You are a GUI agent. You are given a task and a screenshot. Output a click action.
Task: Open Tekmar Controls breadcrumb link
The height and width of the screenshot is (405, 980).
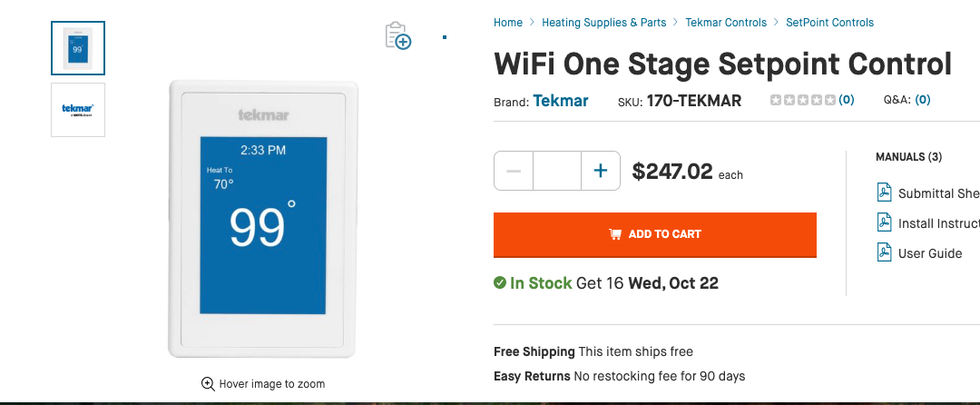(x=726, y=23)
